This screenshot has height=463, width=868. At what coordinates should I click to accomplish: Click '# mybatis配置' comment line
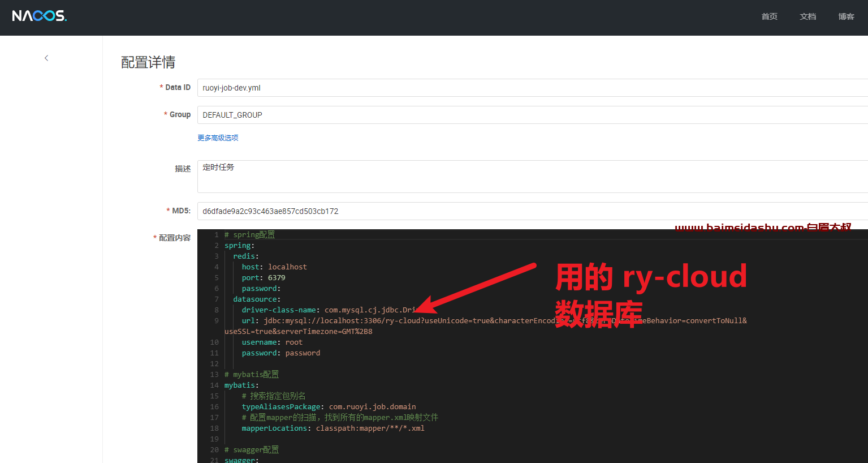click(252, 374)
